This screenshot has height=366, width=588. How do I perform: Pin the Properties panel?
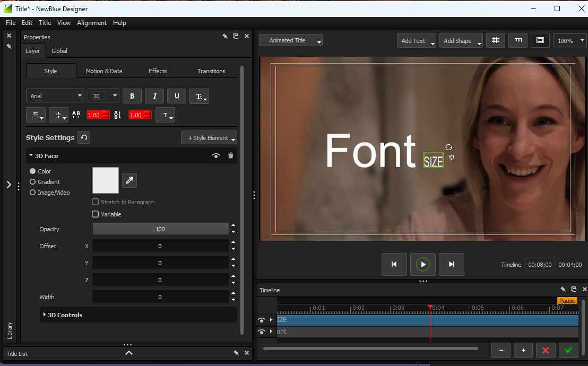point(225,37)
